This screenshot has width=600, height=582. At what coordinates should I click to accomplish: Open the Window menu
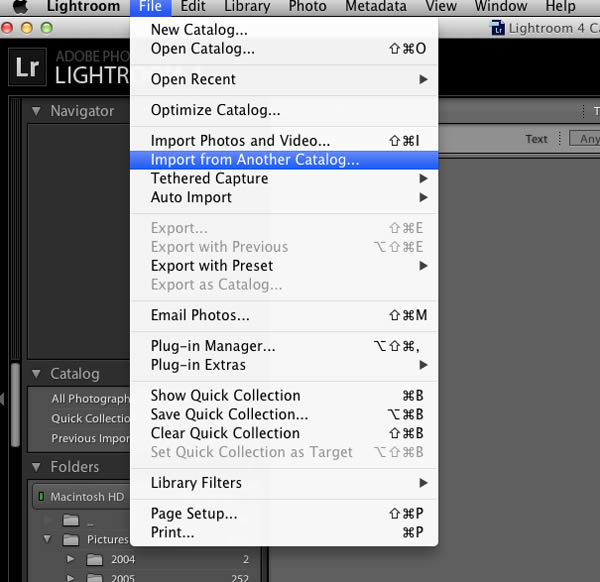coord(501,7)
